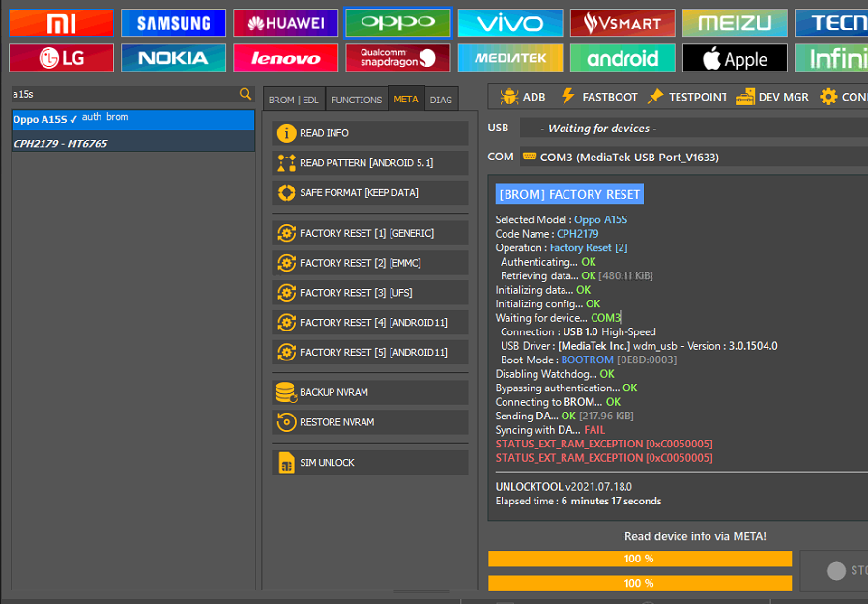Run SAFE FORMAT [KEEP DATA]

click(370, 193)
